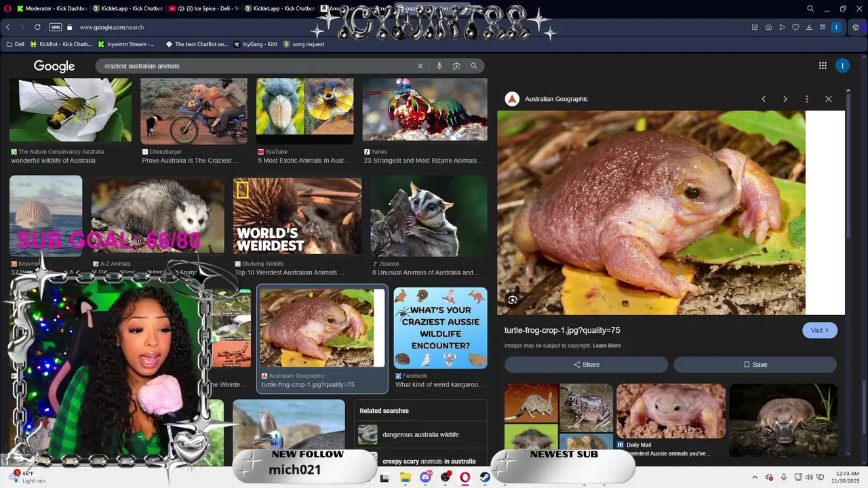Open the Nature Conservancy bee flower thumbnail
Screen dimensions: 868x488
click(x=71, y=110)
